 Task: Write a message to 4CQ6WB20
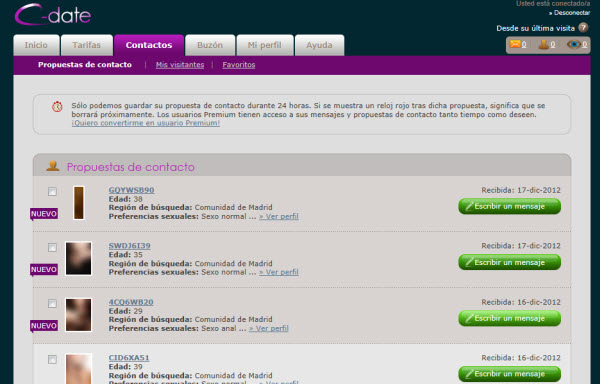click(x=510, y=318)
